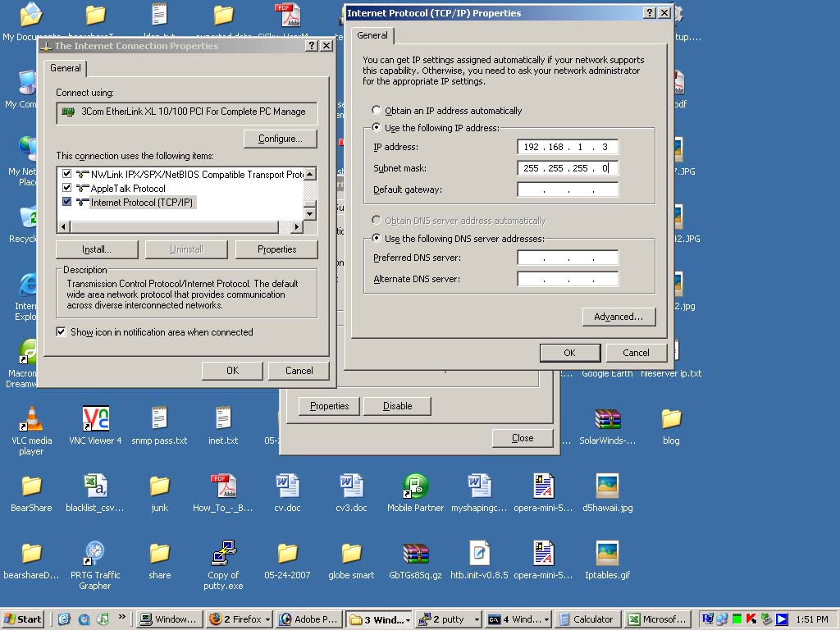Image resolution: width=840 pixels, height=630 pixels.
Task: Toggle Show icon in notification area when connected
Action: point(61,331)
